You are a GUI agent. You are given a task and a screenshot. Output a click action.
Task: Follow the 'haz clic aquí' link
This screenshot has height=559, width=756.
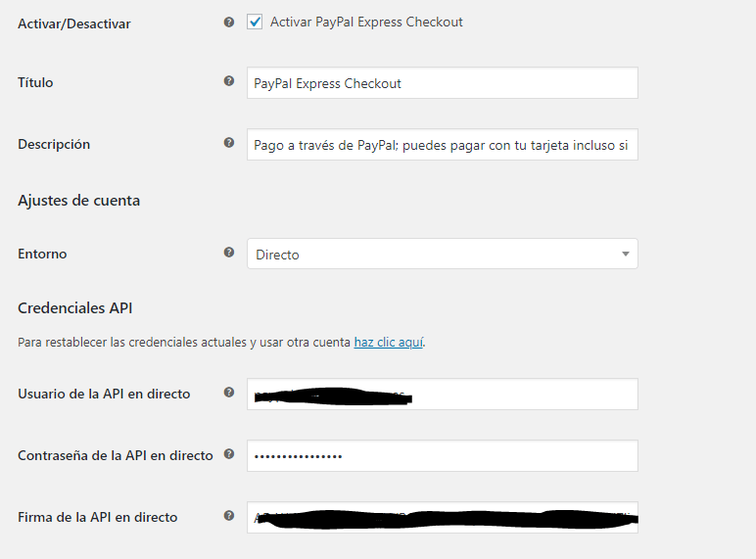click(389, 342)
